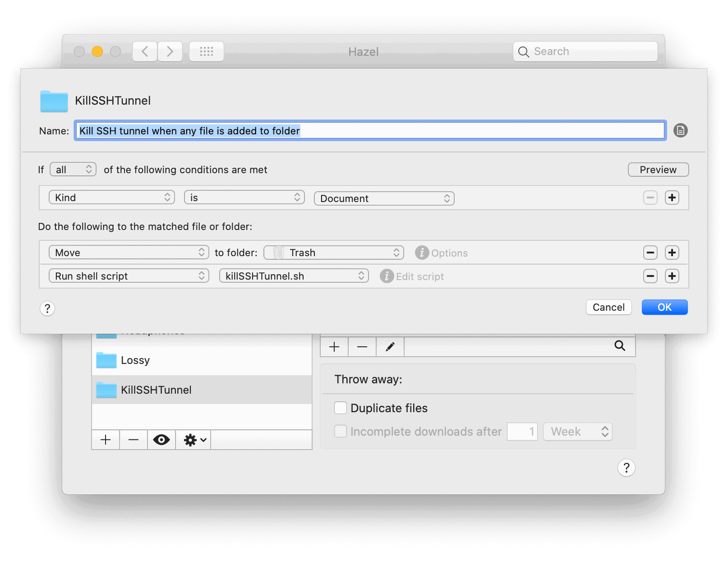The height and width of the screenshot is (561, 728).
Task: Click the rule notes document icon
Action: (x=680, y=131)
